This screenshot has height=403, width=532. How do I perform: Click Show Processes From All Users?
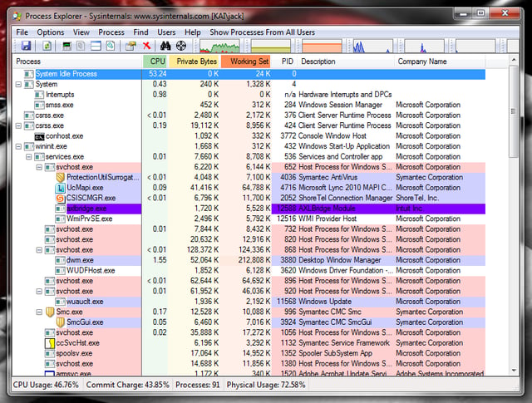(263, 32)
